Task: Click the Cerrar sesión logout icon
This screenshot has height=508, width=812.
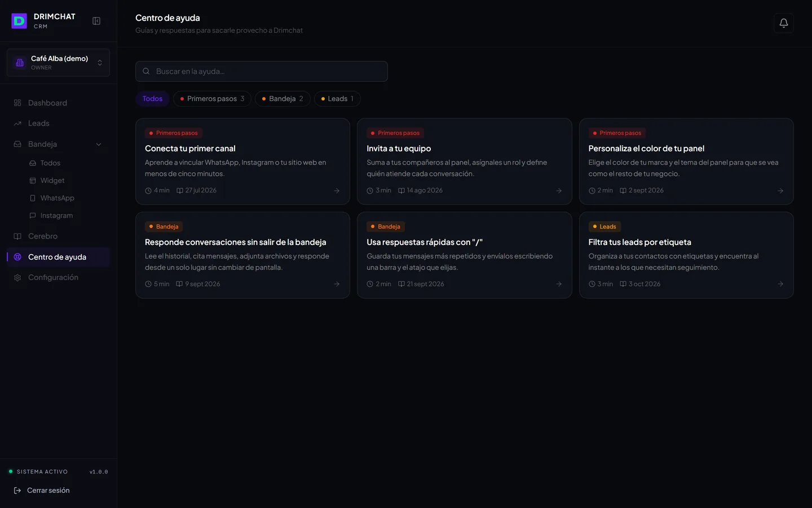Action: [x=17, y=491]
